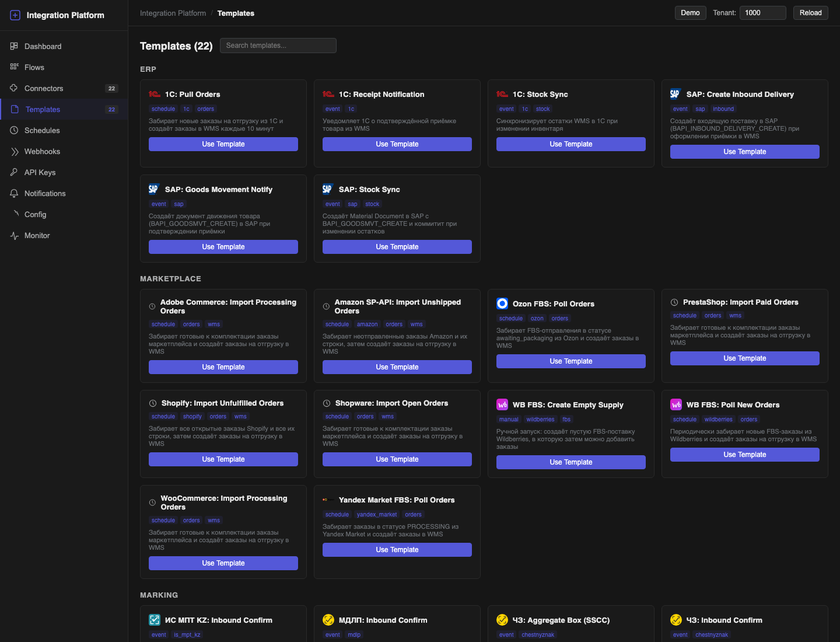Use the SAP: Create Inbound Delivery template
840x642 pixels.
745,152
